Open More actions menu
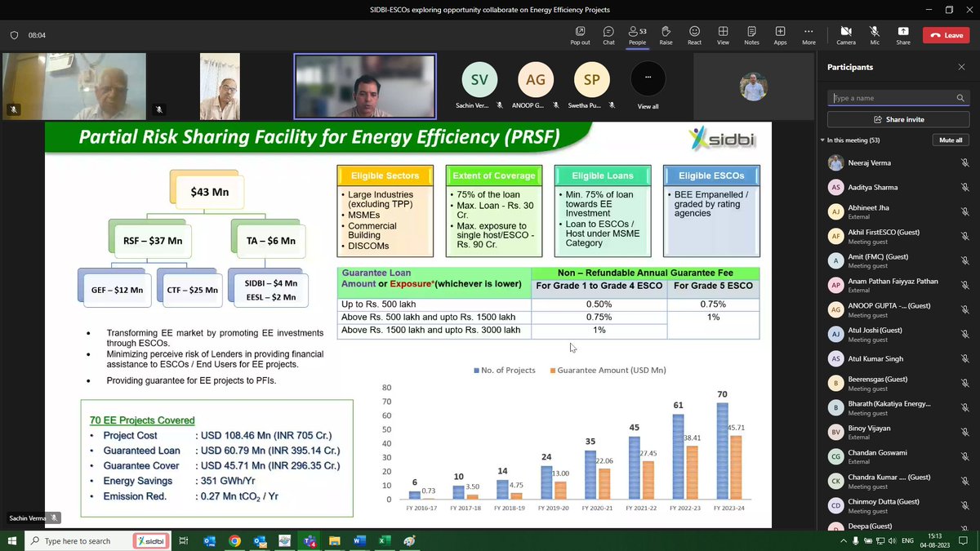Screen dimensions: 980x551 point(808,35)
